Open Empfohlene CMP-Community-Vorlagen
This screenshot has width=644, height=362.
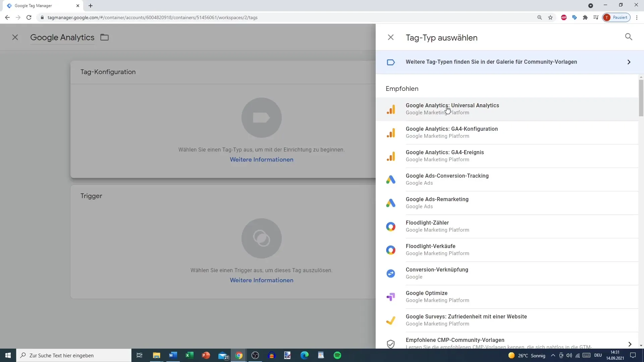click(507, 341)
